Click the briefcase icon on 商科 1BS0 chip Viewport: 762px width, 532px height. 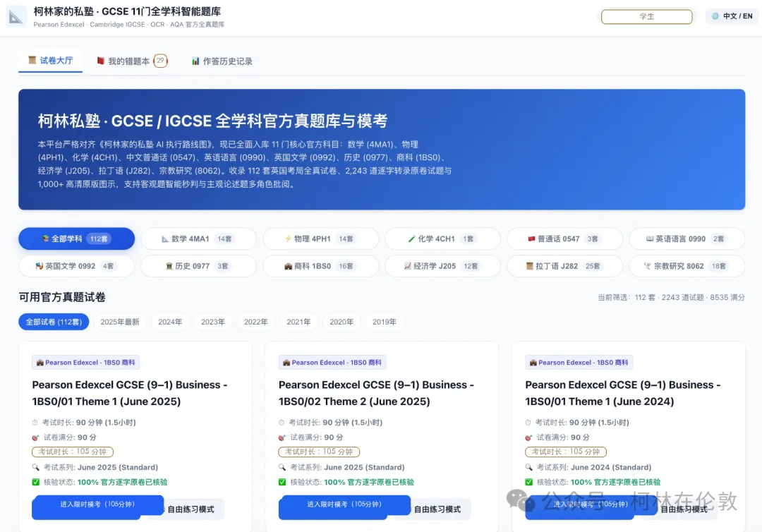[288, 266]
